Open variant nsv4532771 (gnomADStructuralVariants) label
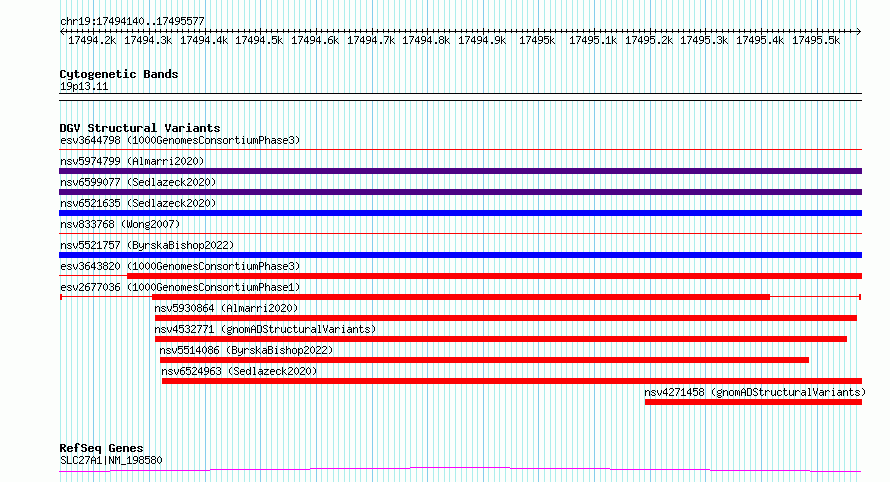This screenshot has height=482, width=890. point(265,329)
